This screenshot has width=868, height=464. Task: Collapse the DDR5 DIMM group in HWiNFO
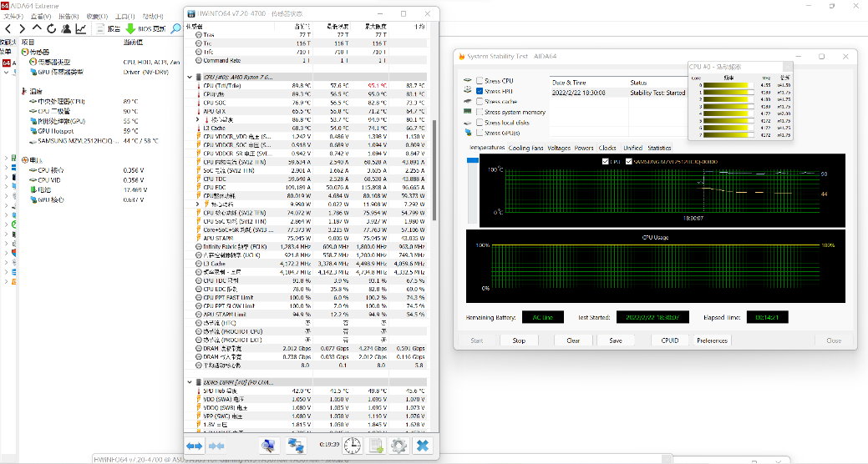click(x=190, y=382)
